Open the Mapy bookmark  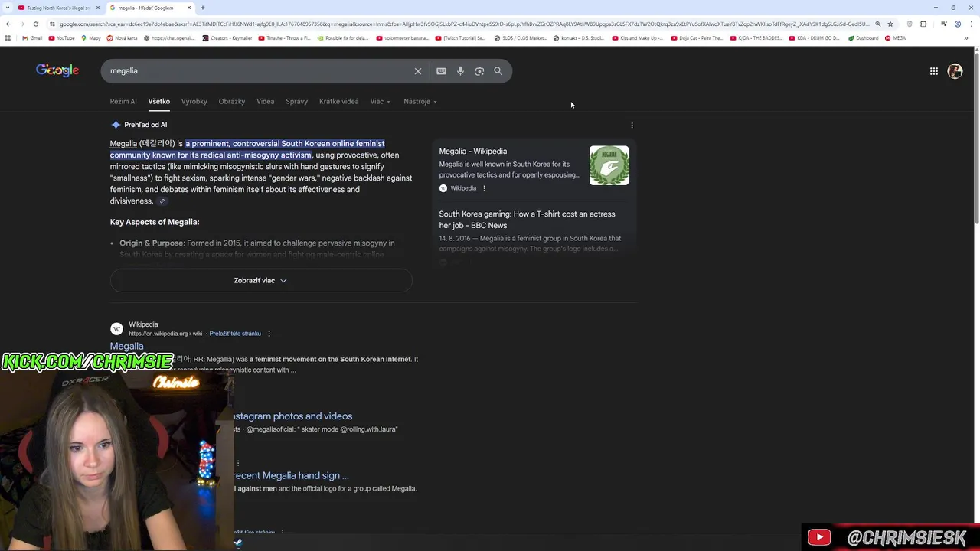pyautogui.click(x=90, y=38)
